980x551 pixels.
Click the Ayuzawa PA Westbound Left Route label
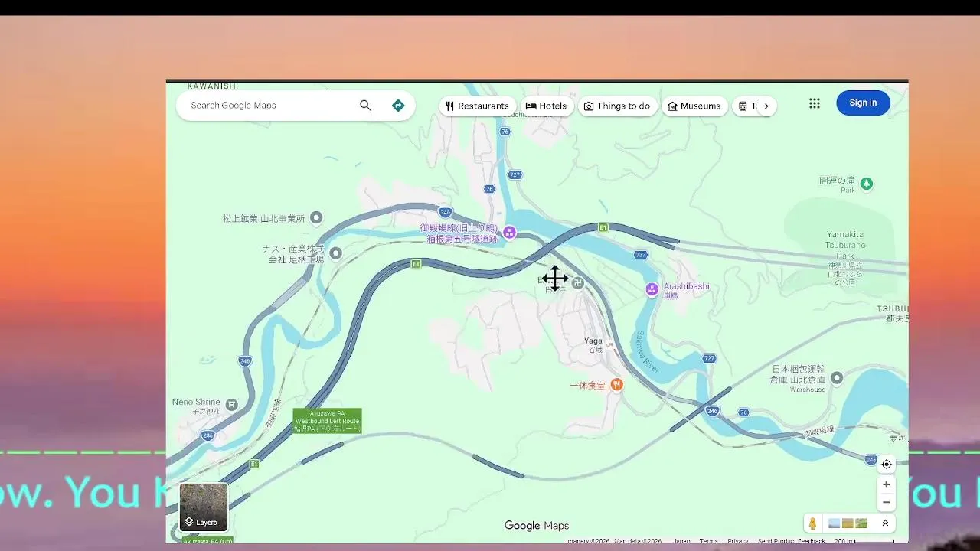point(327,421)
